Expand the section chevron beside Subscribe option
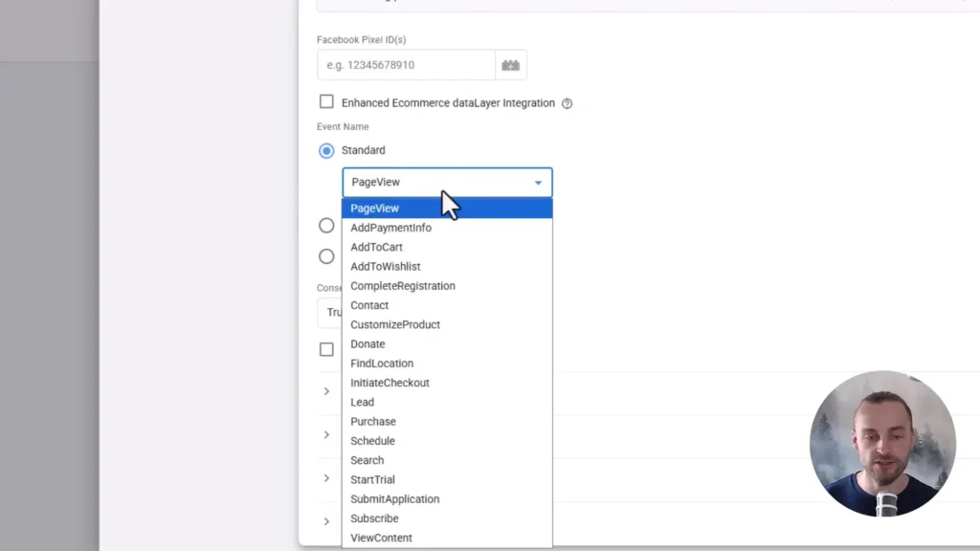980x551 pixels. 326,521
